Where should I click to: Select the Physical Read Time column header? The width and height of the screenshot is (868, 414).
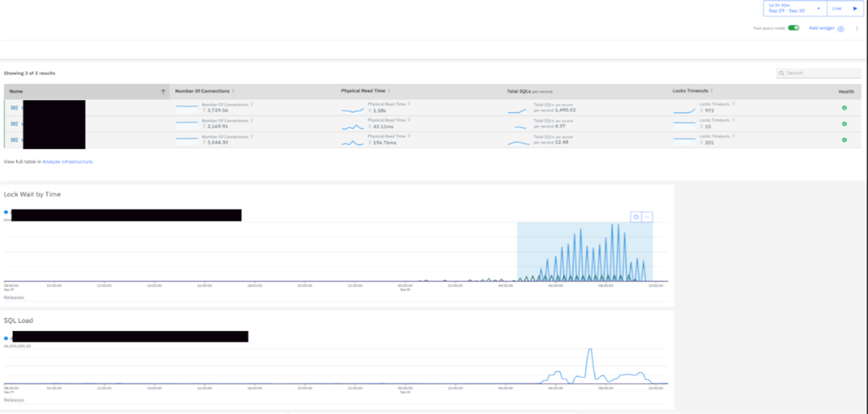coord(364,91)
